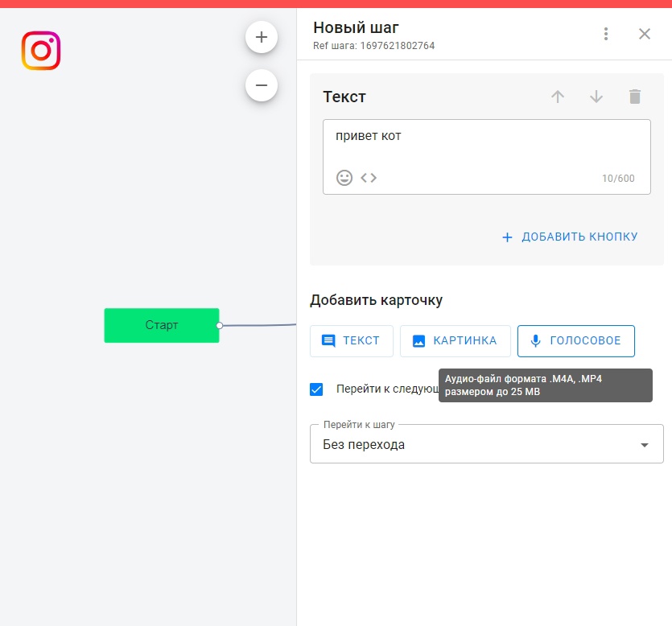Click the dropdown arrow beside 'Без перехода'
Viewport: 672px width, 626px height.
(x=644, y=446)
